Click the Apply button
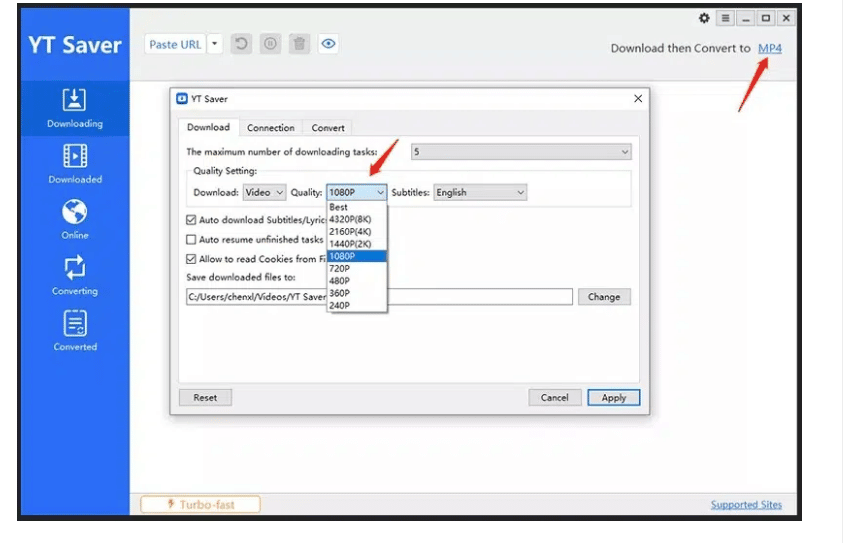 click(614, 398)
